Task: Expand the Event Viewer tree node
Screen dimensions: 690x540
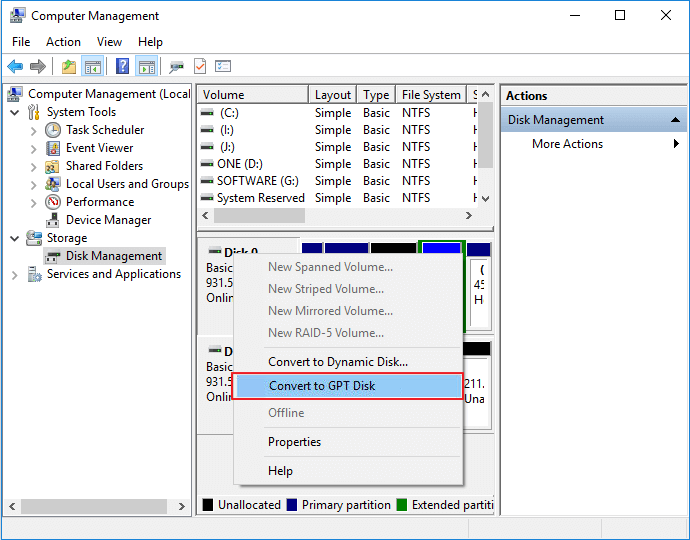Action: click(34, 148)
